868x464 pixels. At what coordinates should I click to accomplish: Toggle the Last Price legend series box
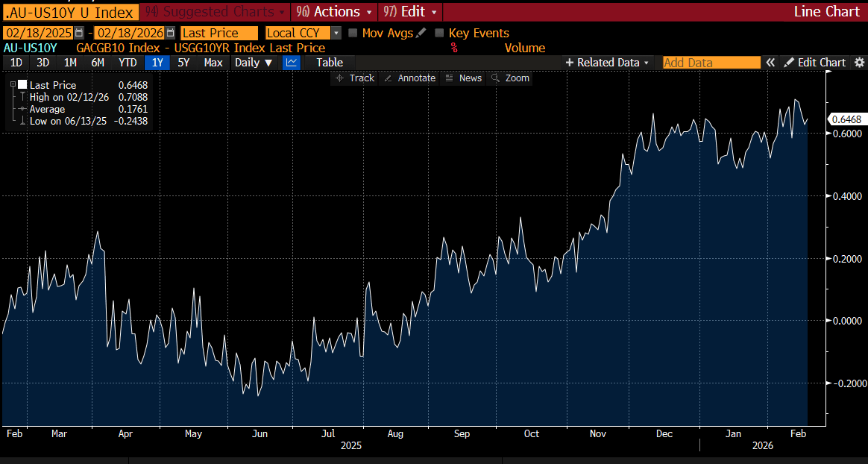click(22, 85)
